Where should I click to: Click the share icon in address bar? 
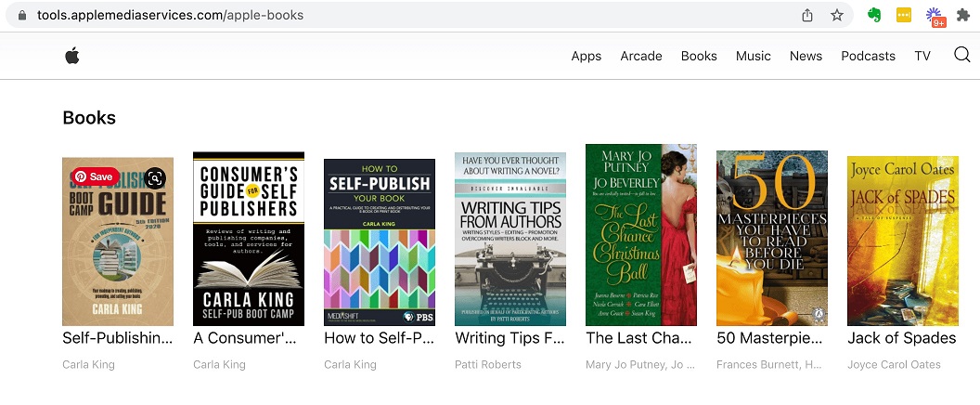[807, 15]
